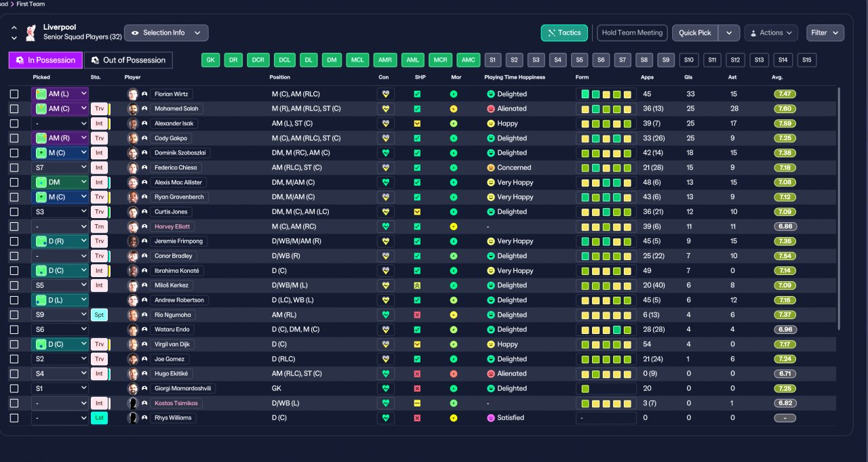The width and height of the screenshot is (868, 462).
Task: Click Joe Gomez's player portrait
Action: pos(132,359)
